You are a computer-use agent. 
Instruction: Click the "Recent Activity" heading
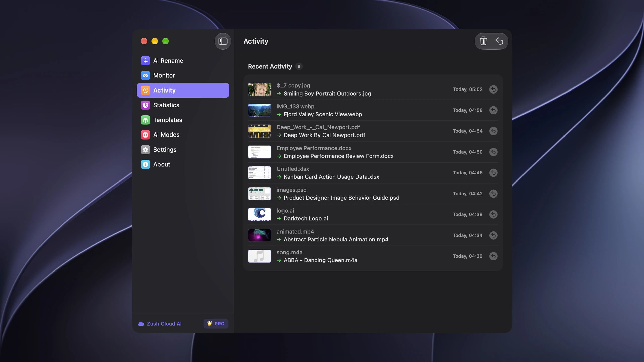click(270, 66)
